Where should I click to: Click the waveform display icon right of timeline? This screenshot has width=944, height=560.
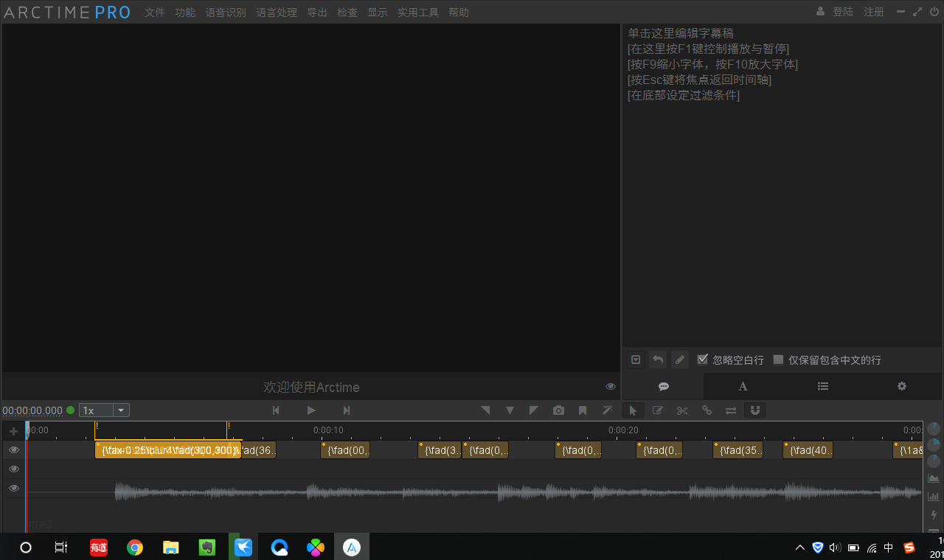[934, 479]
